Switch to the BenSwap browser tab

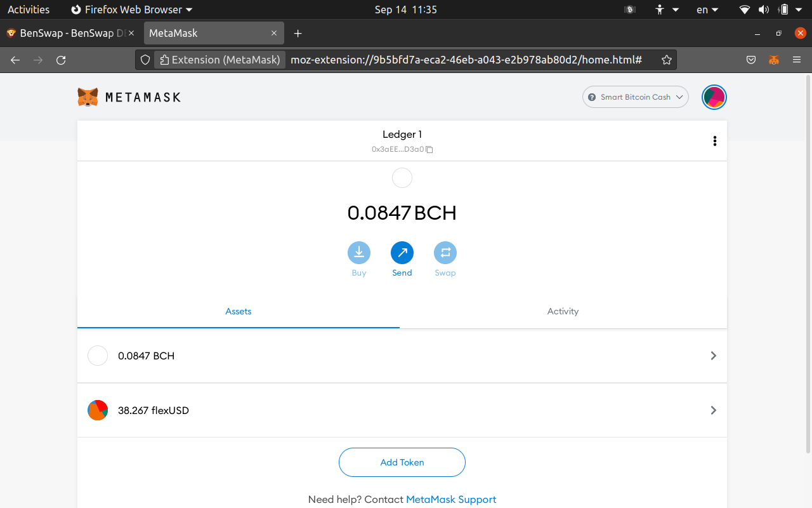72,33
